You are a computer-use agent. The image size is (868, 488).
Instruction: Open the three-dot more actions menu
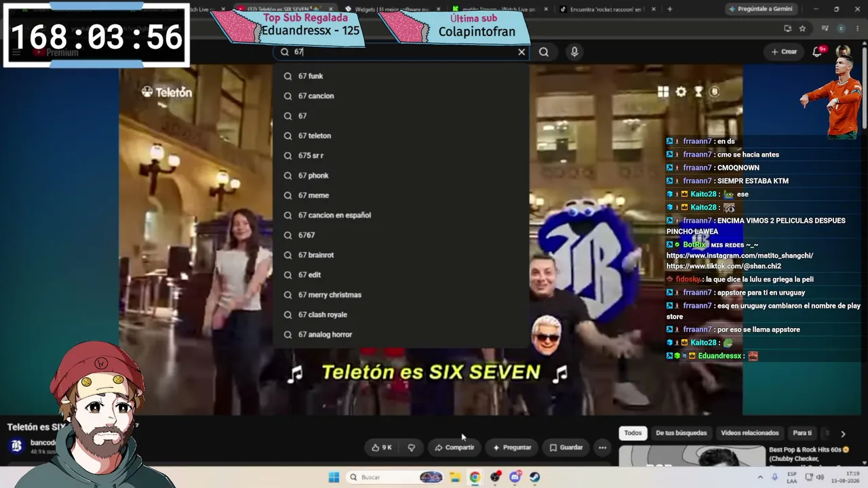pyautogui.click(x=602, y=447)
